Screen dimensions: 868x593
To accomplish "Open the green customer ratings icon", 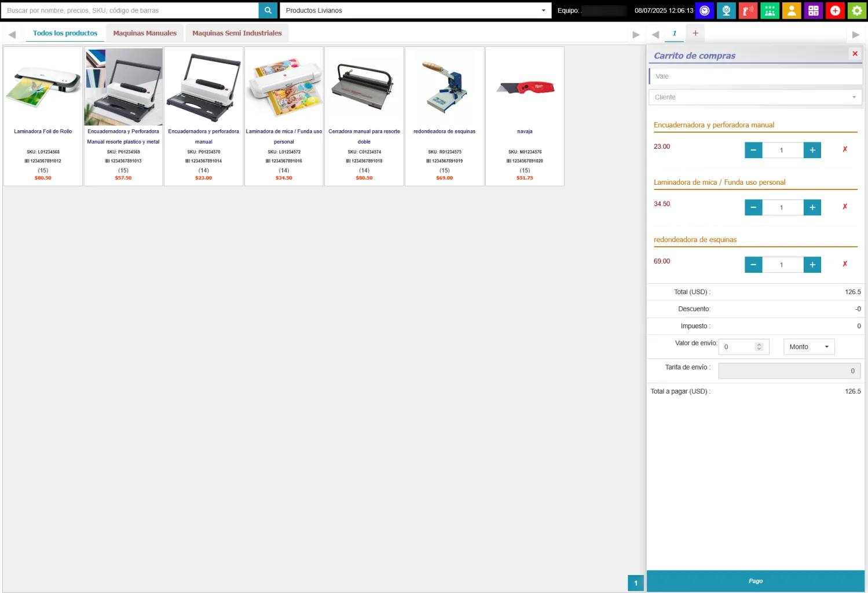I will click(x=770, y=10).
